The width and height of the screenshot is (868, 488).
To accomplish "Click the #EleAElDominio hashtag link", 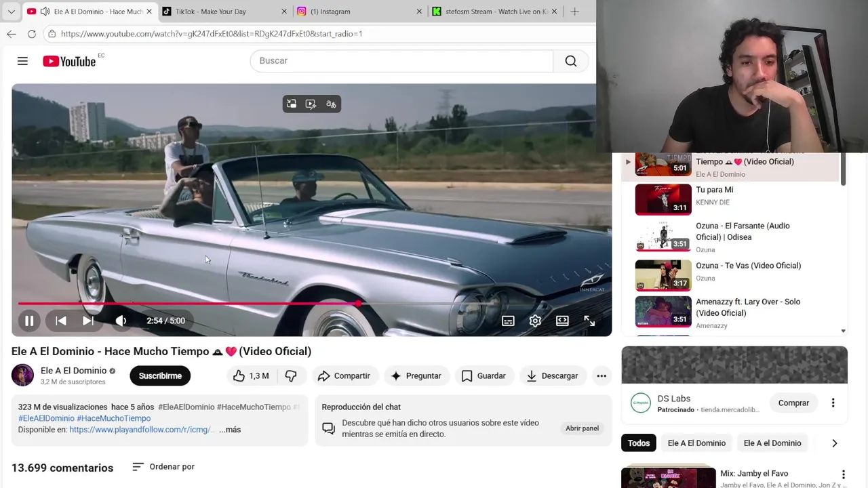I will (x=46, y=418).
